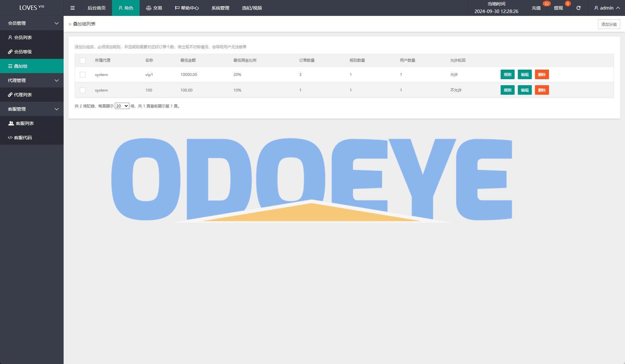This screenshot has height=364, width=625.
Task: Open the 系统管理 tab
Action: [220, 8]
